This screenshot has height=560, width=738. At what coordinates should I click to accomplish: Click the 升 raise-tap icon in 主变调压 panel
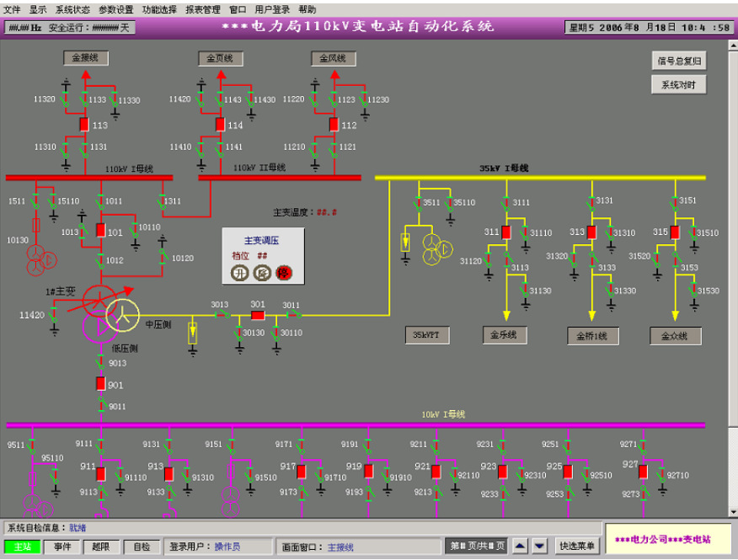tap(239, 272)
